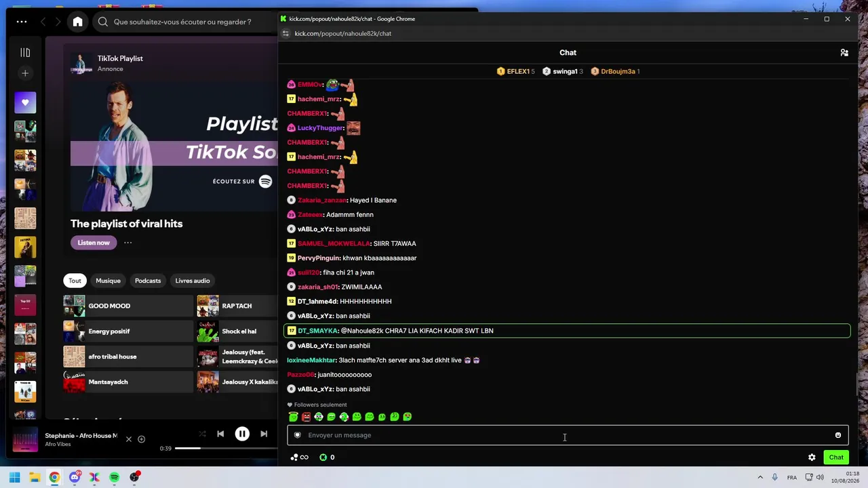Click swinga1 in chat leaderboard
Viewport: 868px width, 488px height.
click(563, 71)
